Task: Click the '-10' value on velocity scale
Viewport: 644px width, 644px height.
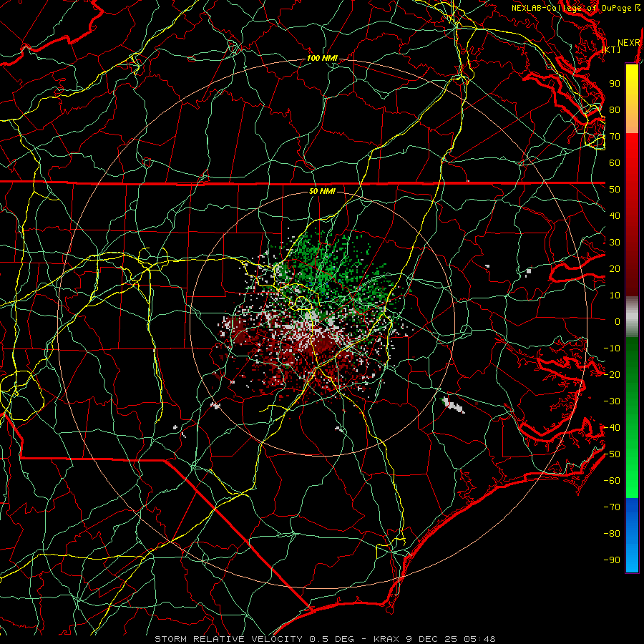Action: (x=612, y=348)
